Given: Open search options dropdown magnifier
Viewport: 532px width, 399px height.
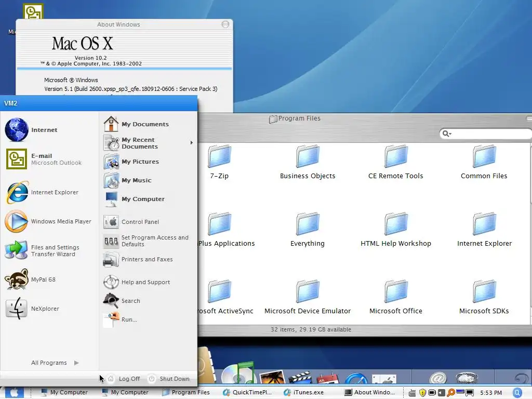Looking at the screenshot, I should [x=446, y=134].
